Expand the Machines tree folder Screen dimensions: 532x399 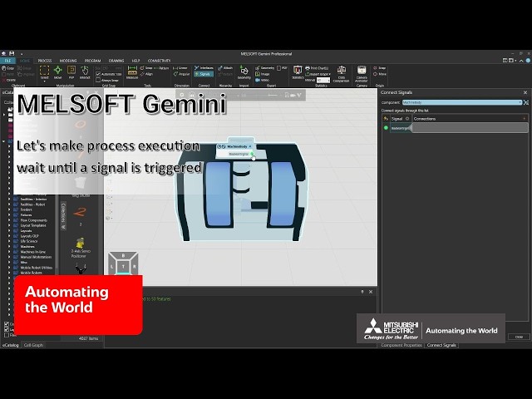click(9, 247)
